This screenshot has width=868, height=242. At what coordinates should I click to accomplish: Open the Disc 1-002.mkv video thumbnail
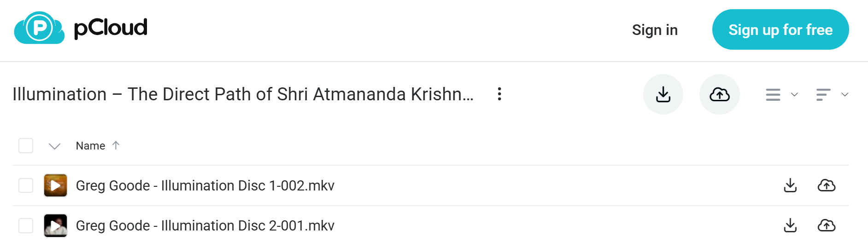pyautogui.click(x=55, y=185)
